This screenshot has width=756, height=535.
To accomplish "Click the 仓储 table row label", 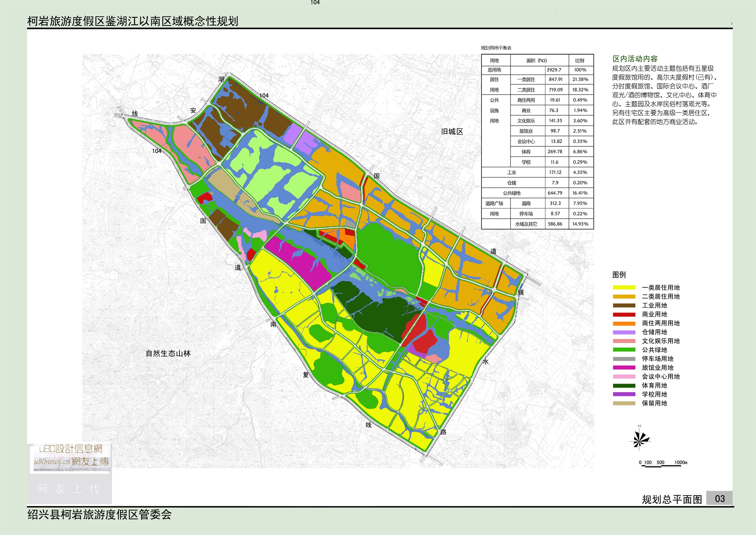I will (x=511, y=183).
